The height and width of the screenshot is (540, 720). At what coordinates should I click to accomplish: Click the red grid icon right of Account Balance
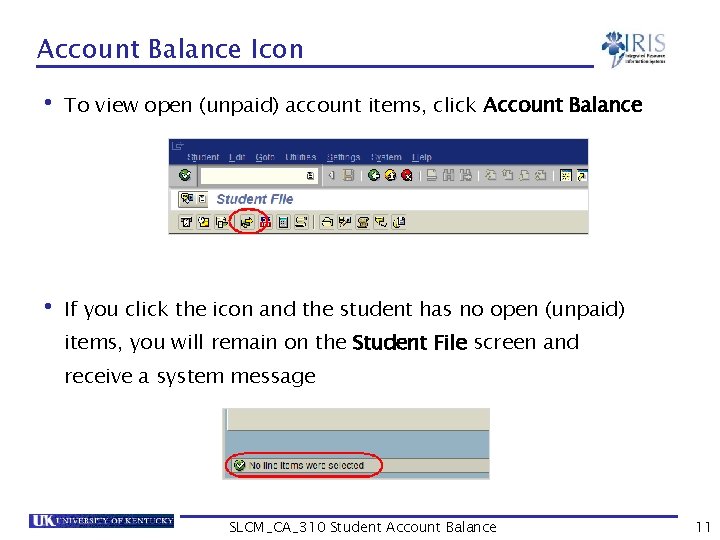265,222
